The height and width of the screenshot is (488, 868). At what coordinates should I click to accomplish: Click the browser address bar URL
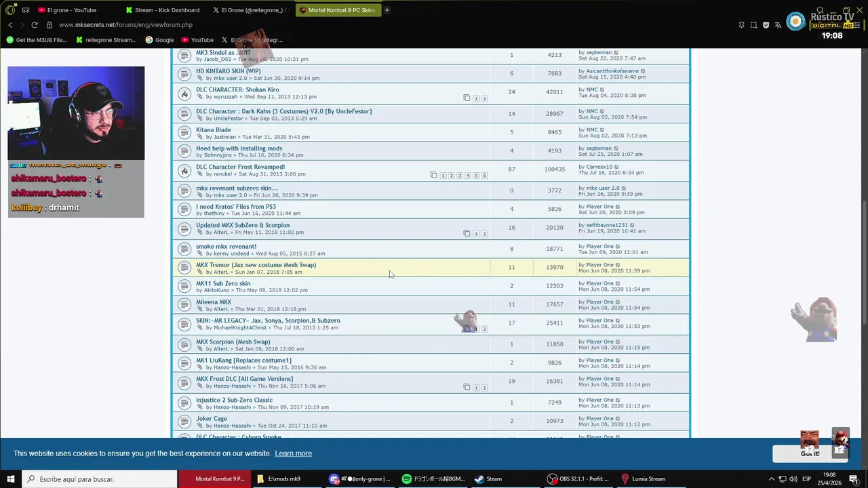[125, 25]
